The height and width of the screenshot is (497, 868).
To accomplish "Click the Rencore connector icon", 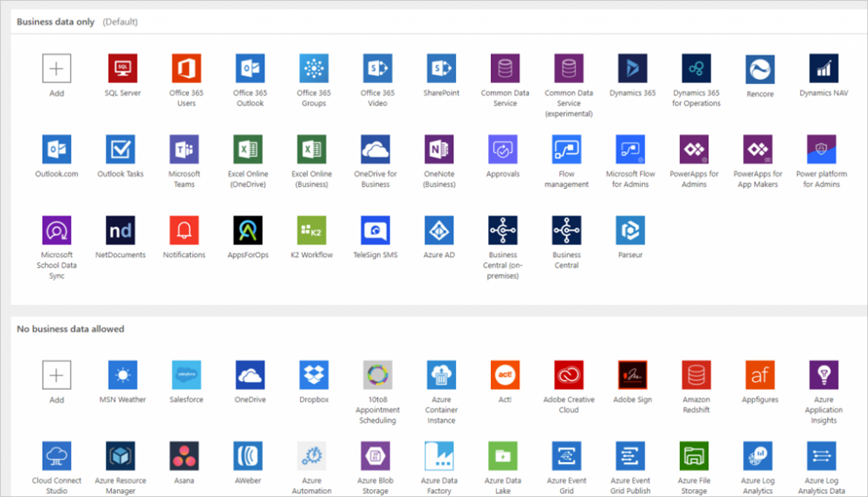I will 760,69.
